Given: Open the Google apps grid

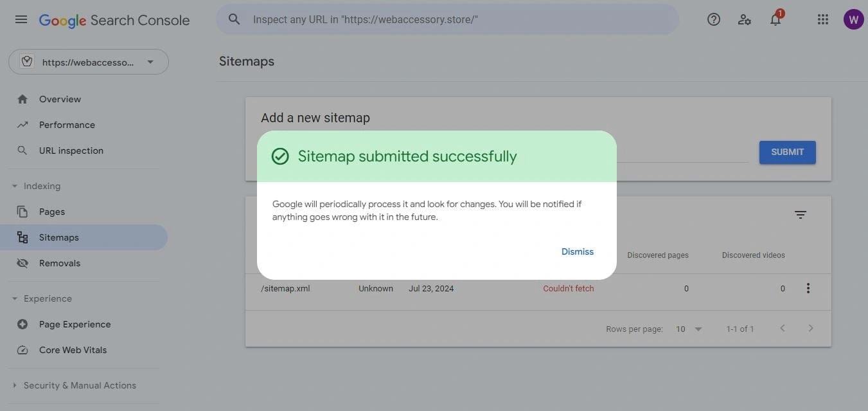Looking at the screenshot, I should pos(823,19).
